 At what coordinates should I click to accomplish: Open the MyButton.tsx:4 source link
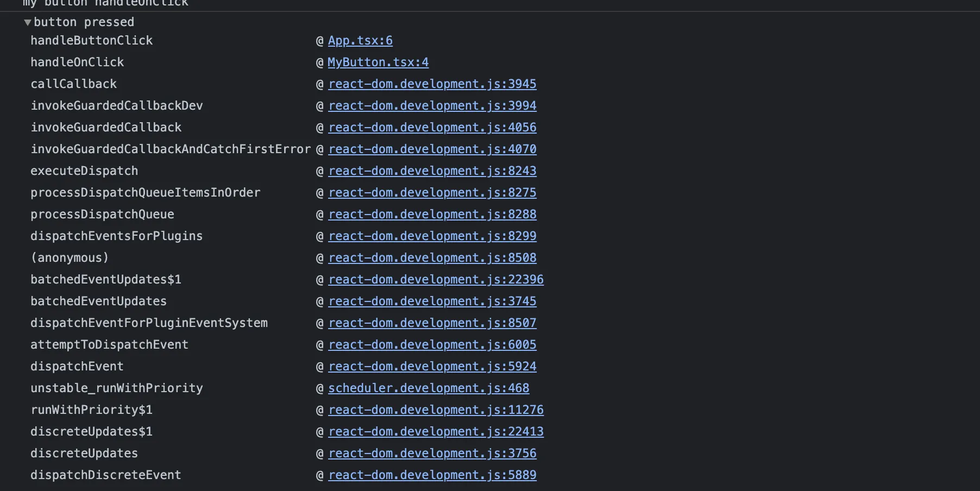(378, 62)
